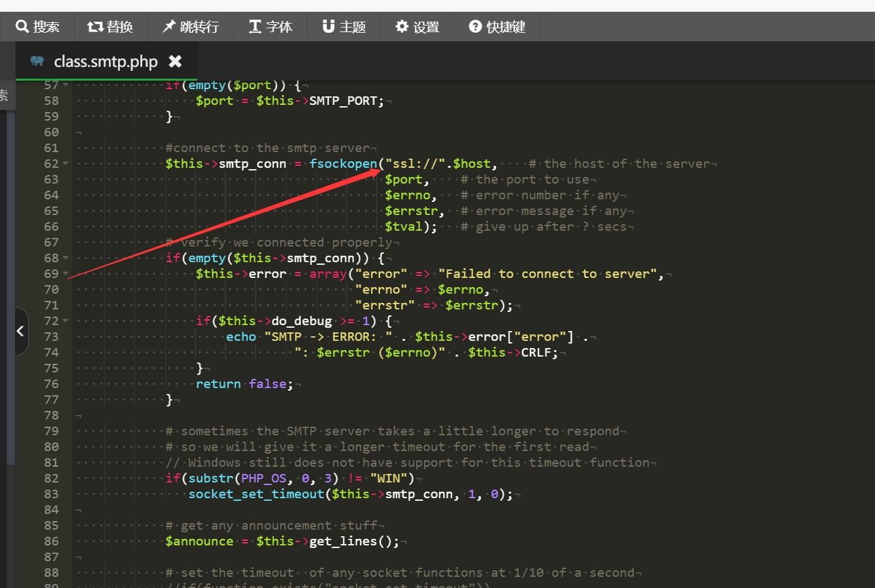Open the 主题 (theme) menu
The height and width of the screenshot is (588, 875).
point(344,27)
